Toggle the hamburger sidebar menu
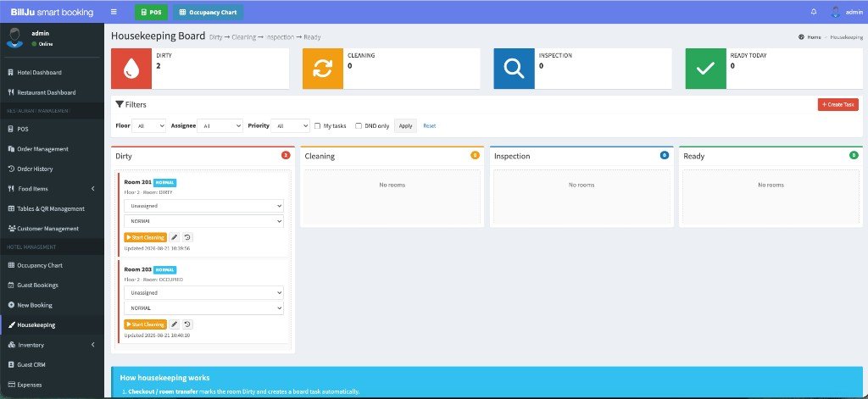The image size is (868, 399). 114,12
